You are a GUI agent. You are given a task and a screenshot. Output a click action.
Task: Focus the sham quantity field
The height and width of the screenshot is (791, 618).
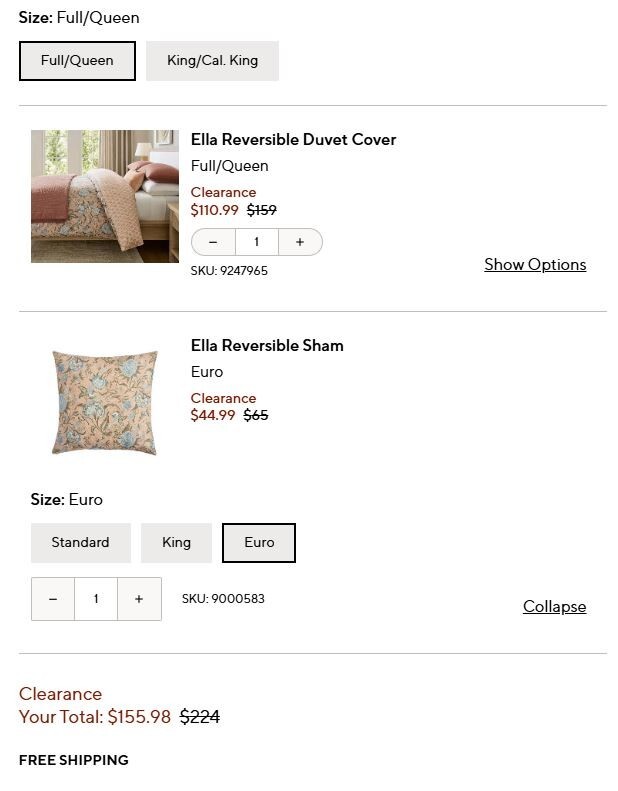coord(96,599)
